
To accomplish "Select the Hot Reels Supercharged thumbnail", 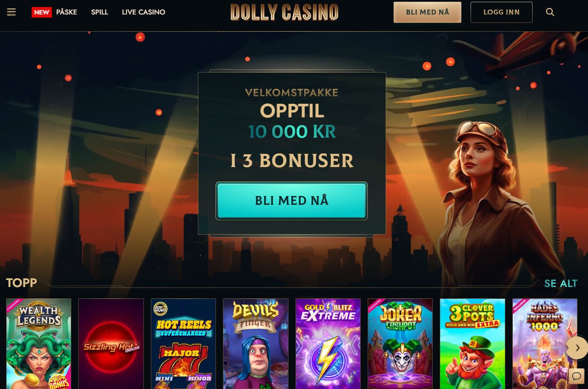I will (183, 344).
